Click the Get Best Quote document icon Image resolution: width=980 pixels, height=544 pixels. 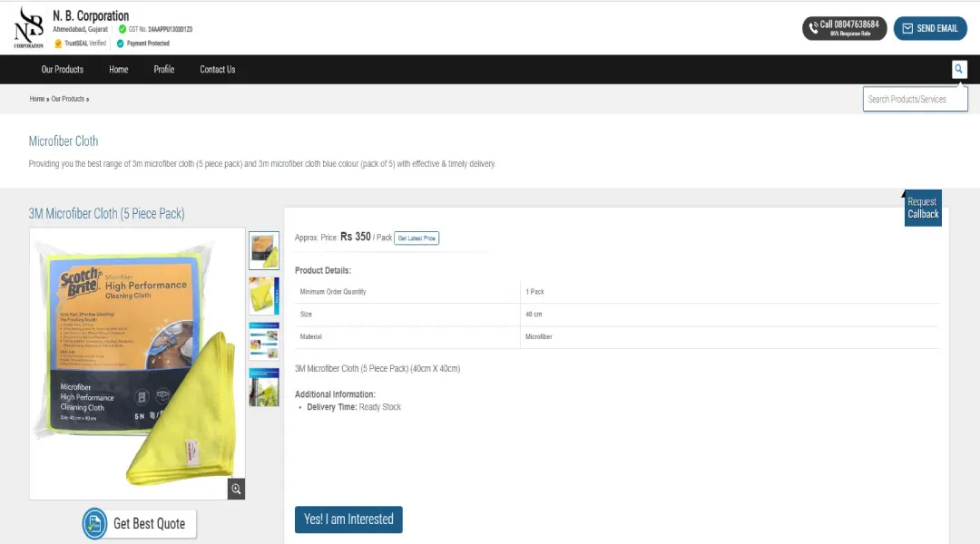pos(94,523)
